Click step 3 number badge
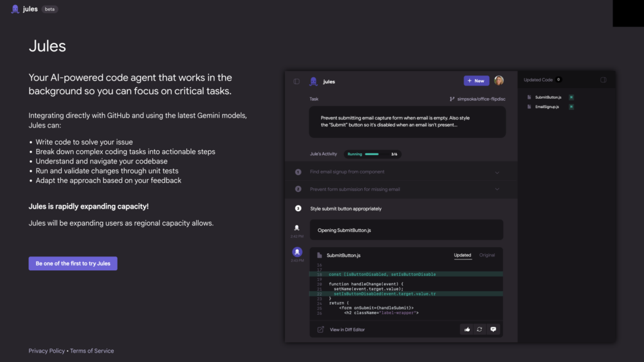The height and width of the screenshot is (362, 644). coord(298,209)
